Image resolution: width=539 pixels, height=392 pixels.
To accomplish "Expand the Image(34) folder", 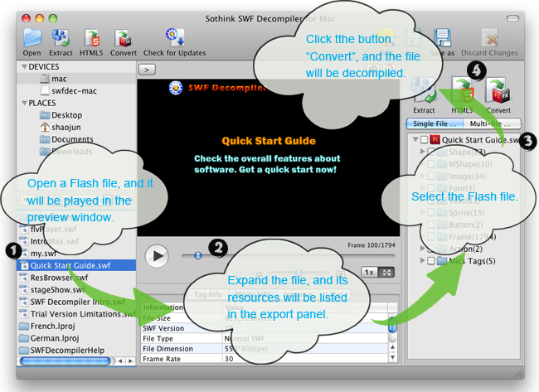I will tap(422, 176).
